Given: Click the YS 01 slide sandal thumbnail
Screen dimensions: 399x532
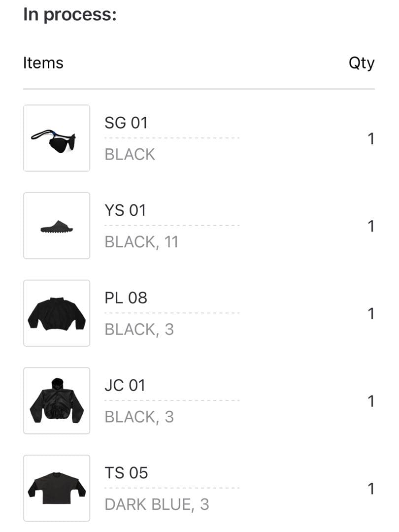Looking at the screenshot, I should pyautogui.click(x=56, y=226).
